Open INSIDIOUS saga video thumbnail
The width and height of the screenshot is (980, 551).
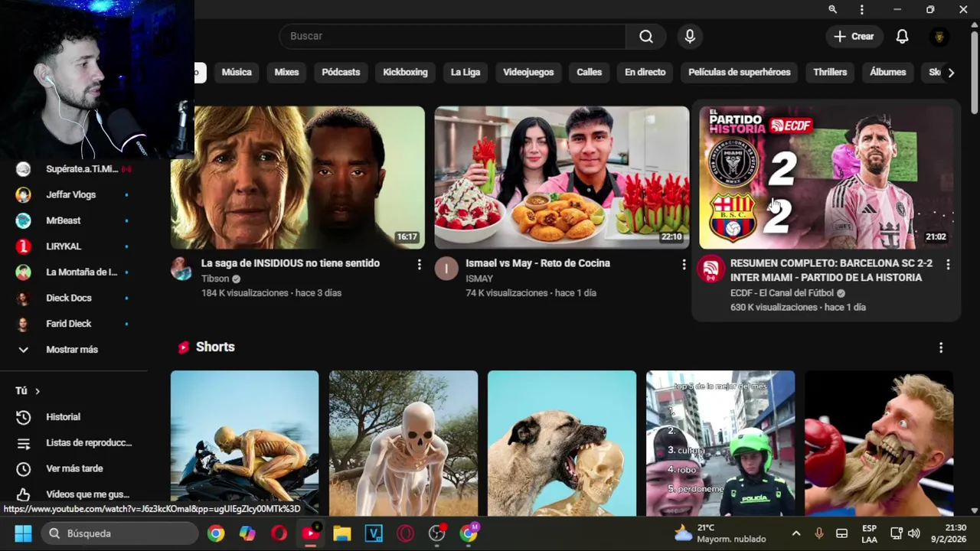click(297, 178)
